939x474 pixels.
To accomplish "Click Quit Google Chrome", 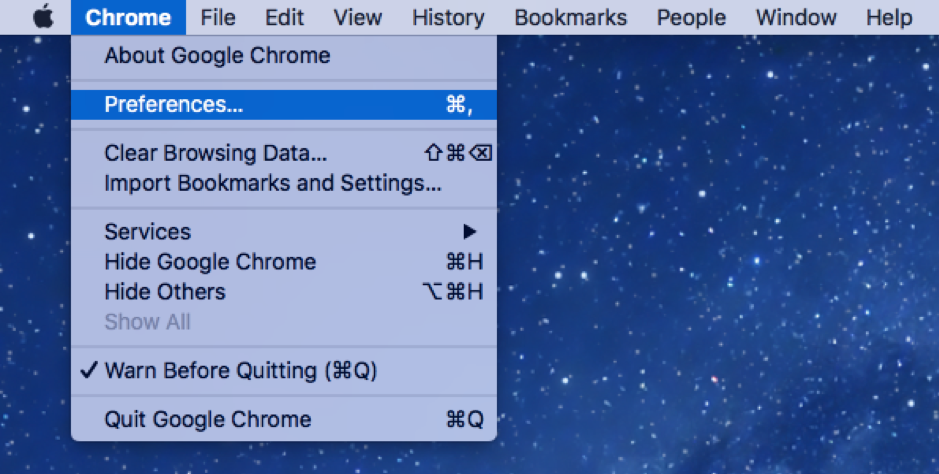I will (207, 419).
